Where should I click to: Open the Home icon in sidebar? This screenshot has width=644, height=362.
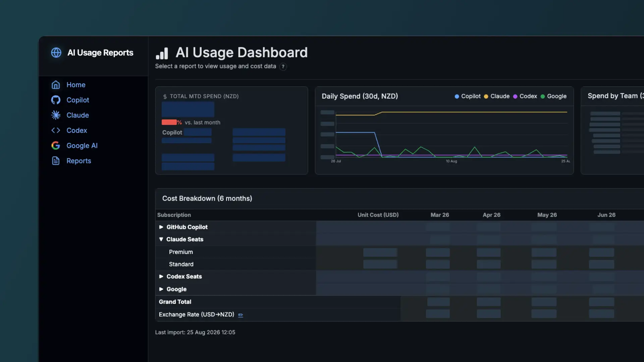coord(56,85)
